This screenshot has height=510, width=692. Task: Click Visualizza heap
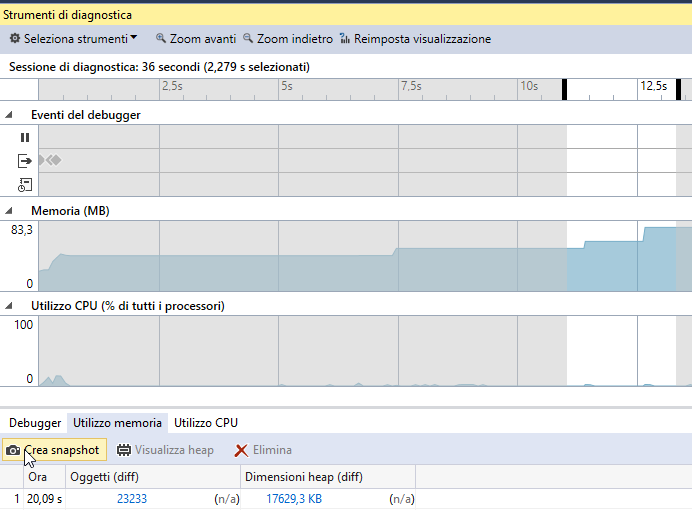165,450
